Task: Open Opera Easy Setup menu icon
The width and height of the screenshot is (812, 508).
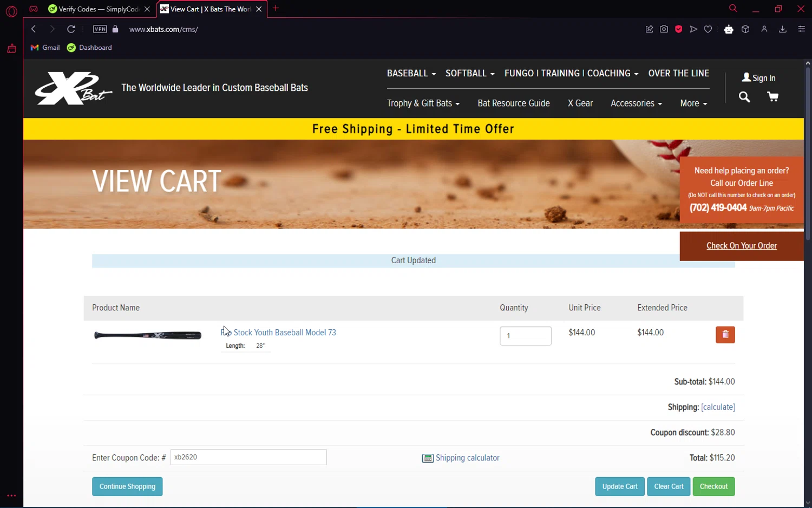Action: tap(801, 29)
